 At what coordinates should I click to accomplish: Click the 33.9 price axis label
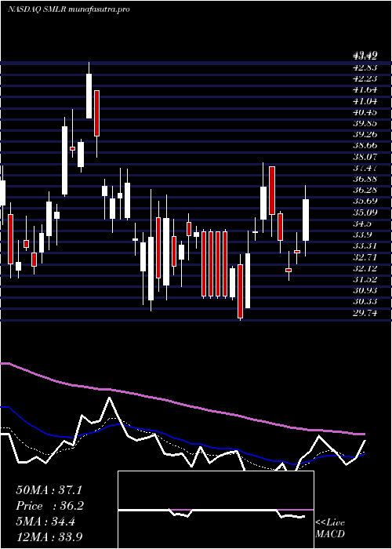(x=362, y=235)
